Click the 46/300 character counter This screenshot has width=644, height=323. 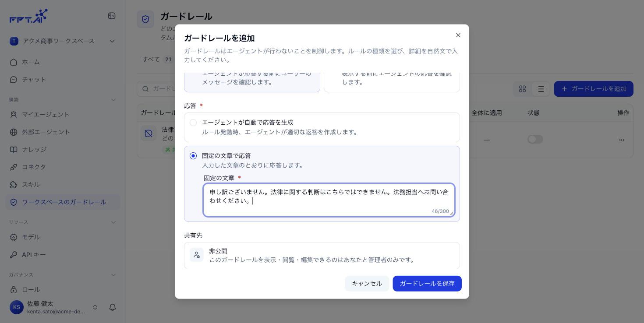(440, 211)
